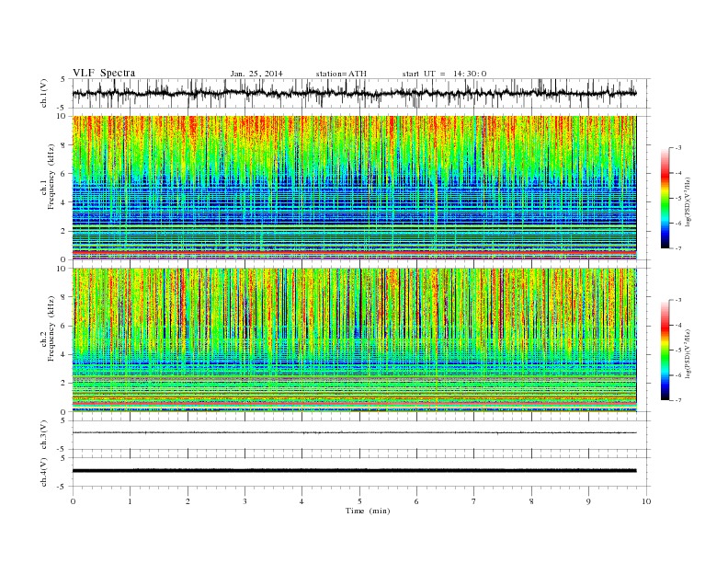Image resolution: width=728 pixels, height=563 pixels.
Task: Select the "ch.1 Frequency (kHz)" axis label
Action: [x=48, y=177]
